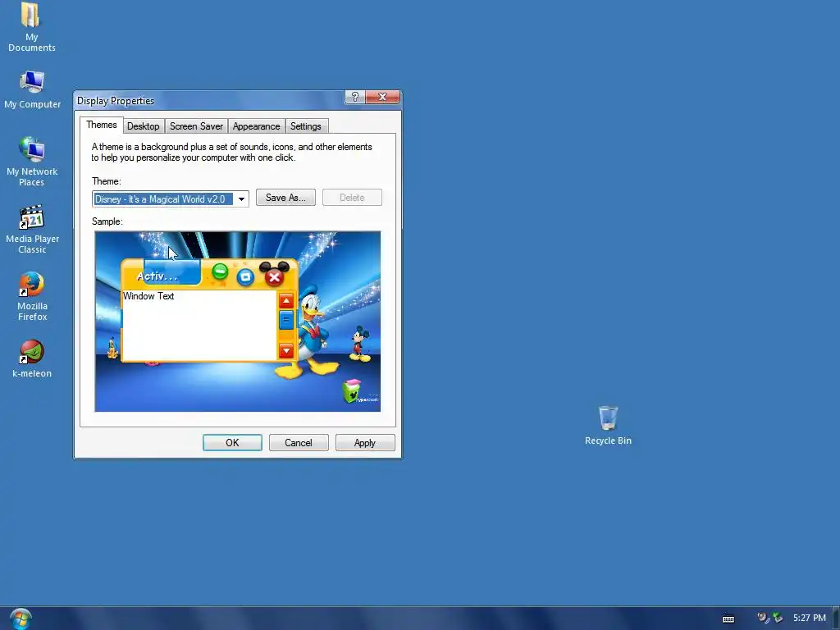Click the volume speaker tray icon
Image resolution: width=840 pixels, height=630 pixels.
(762, 618)
